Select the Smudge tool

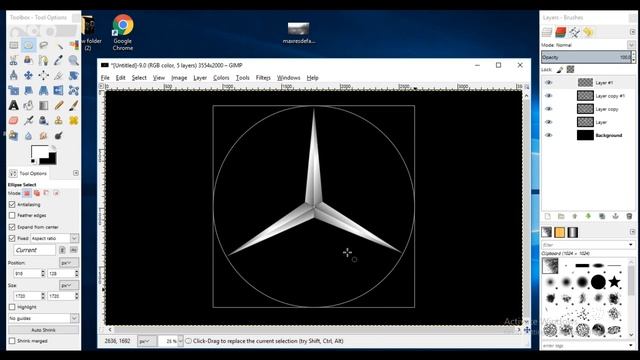(43, 136)
